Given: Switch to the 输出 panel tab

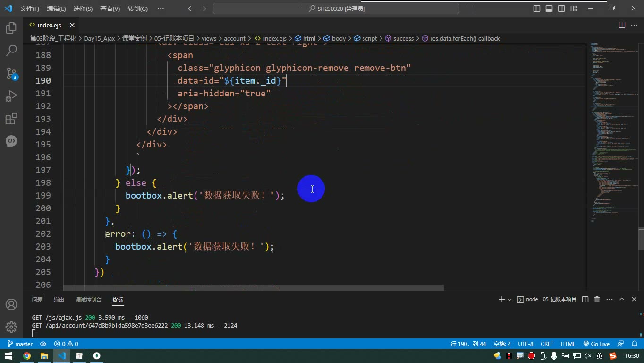Looking at the screenshot, I should click(59, 300).
